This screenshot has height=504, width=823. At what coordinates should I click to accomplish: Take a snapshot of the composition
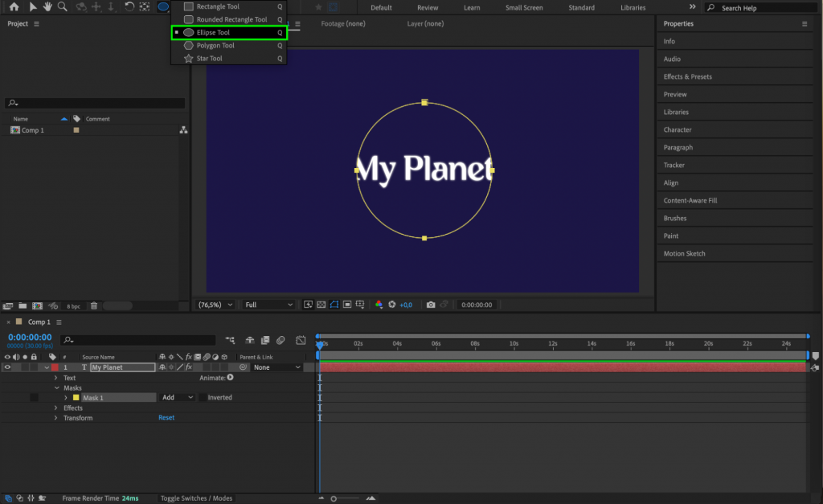point(431,305)
